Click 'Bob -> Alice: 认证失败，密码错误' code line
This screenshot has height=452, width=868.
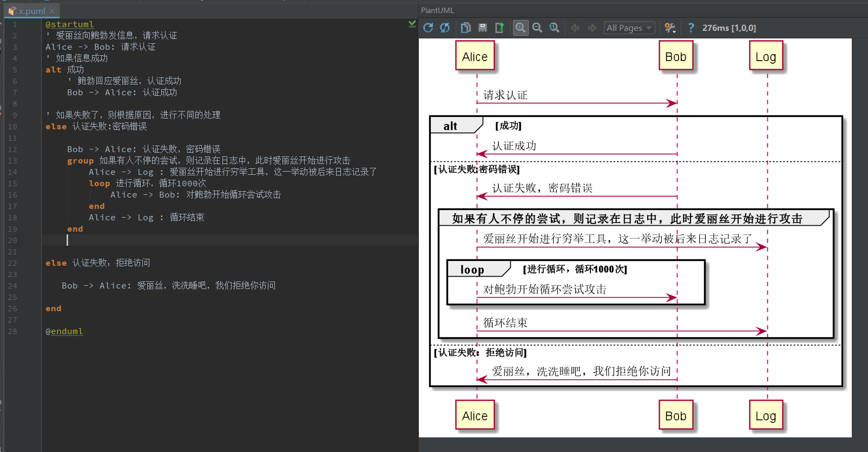(x=144, y=149)
